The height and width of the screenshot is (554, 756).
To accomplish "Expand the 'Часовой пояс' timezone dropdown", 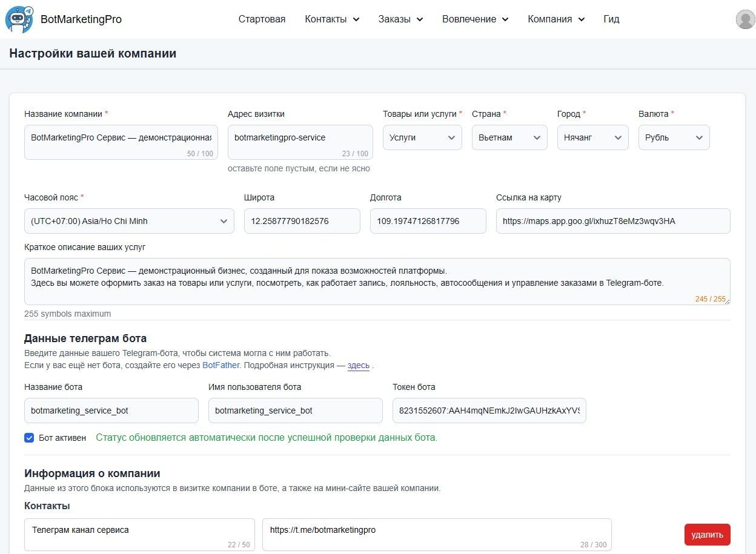I will click(129, 221).
